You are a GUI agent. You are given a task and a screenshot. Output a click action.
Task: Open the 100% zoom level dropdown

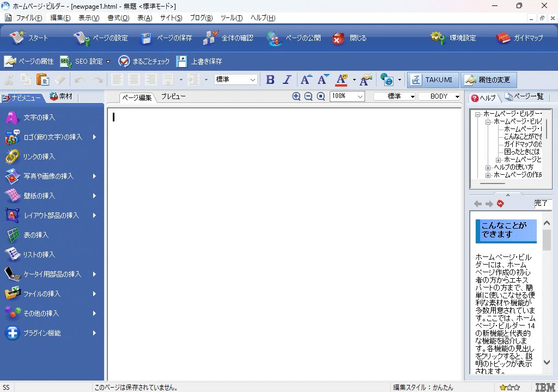[347, 96]
